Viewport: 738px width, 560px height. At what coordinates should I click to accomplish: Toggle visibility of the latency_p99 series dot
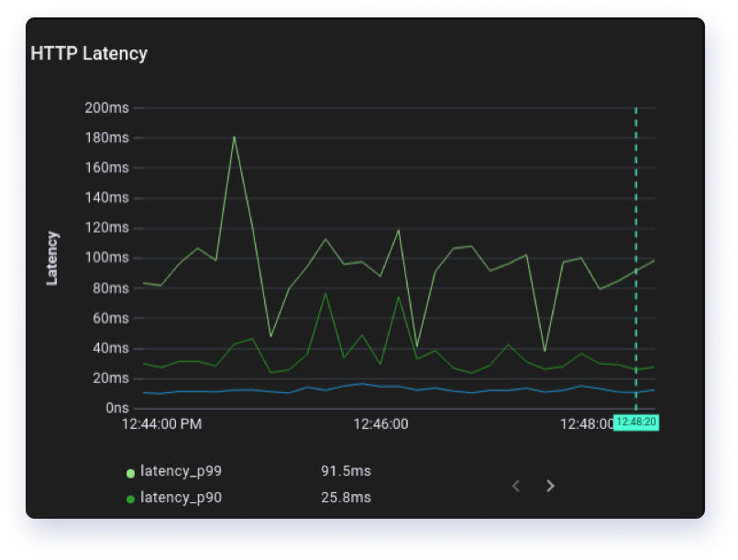pos(130,471)
